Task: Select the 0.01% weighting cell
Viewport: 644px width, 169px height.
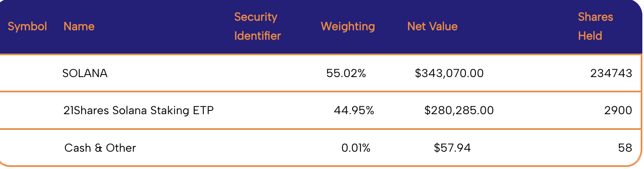Action: tap(356, 148)
